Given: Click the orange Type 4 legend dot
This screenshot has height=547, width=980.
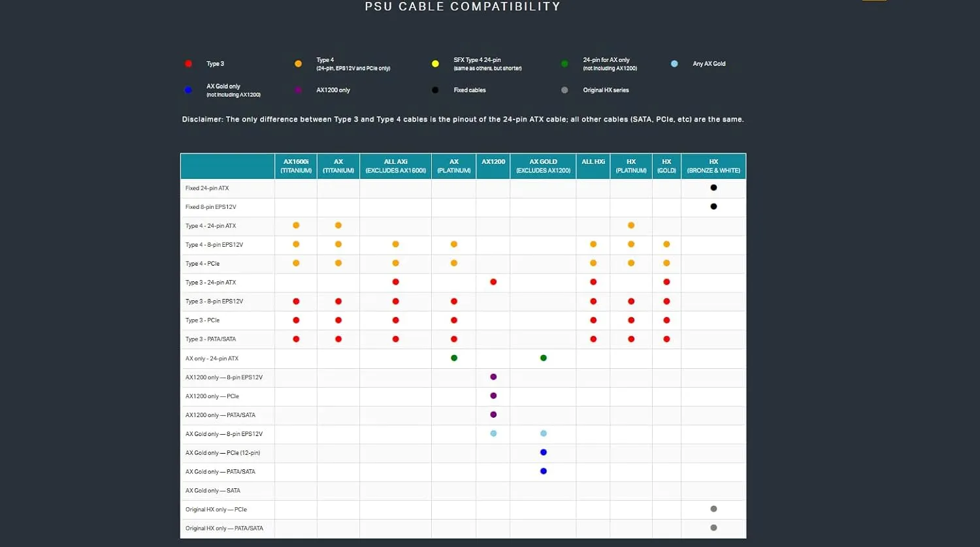Looking at the screenshot, I should click(298, 63).
